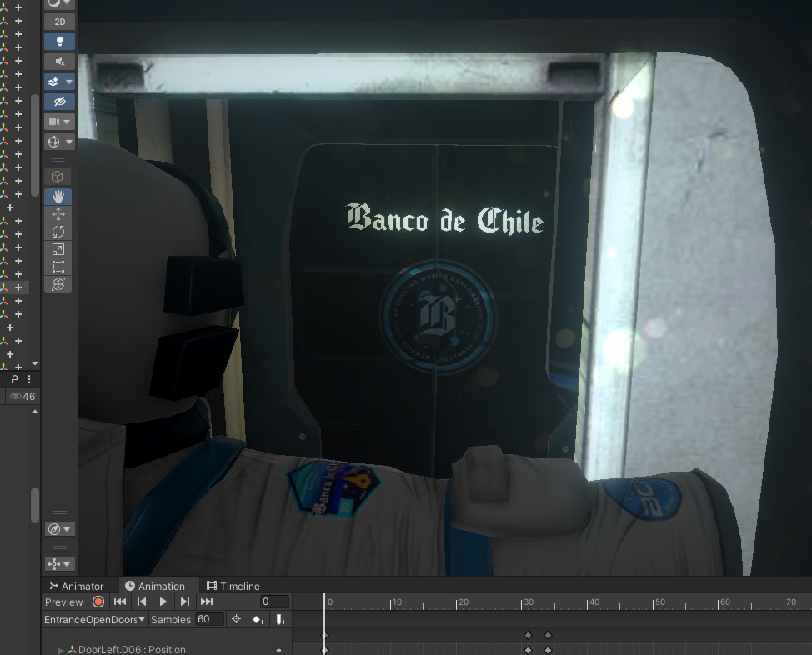Switch to the Animator tab
This screenshot has width=812, height=655.
coord(77,586)
